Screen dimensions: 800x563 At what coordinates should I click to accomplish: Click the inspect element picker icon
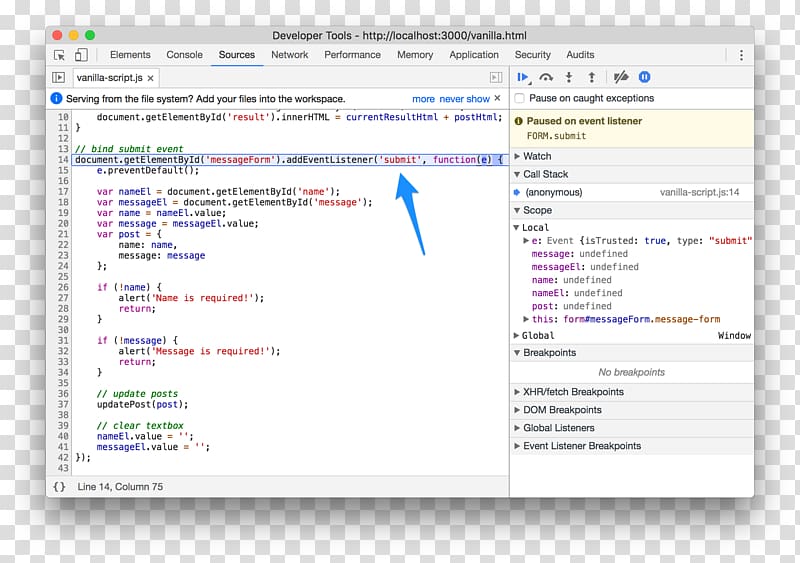pos(60,55)
